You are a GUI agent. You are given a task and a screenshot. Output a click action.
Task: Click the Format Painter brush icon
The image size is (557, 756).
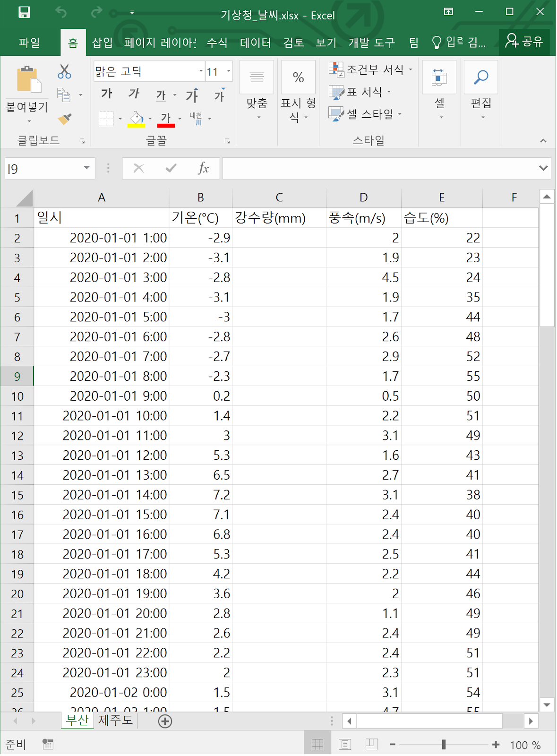tap(65, 119)
